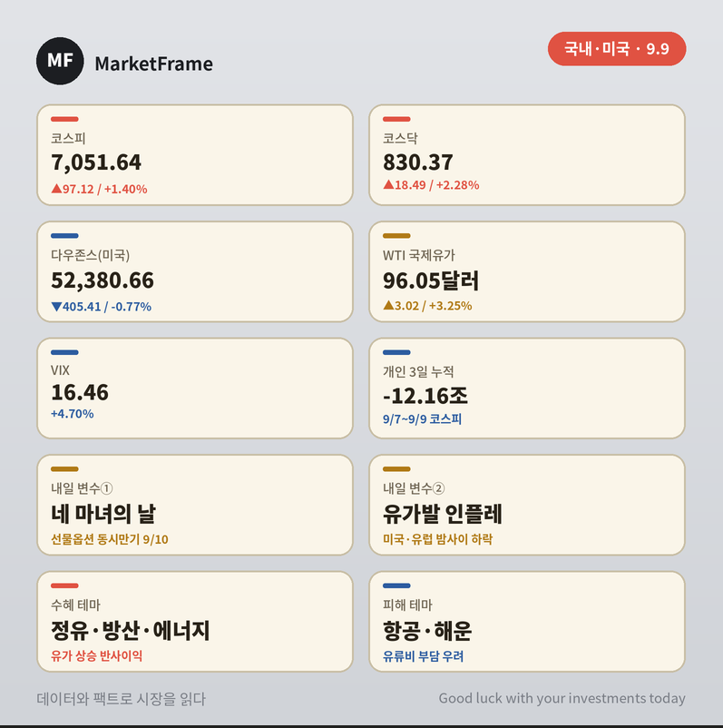Click the gold up-triangle on the WTI card
The width and height of the screenshot is (723, 728).
[388, 306]
